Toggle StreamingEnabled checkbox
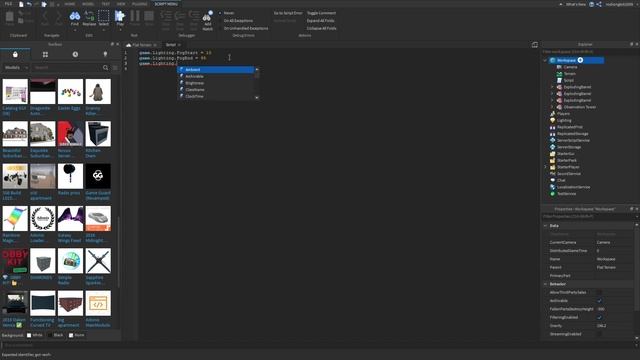 600,334
